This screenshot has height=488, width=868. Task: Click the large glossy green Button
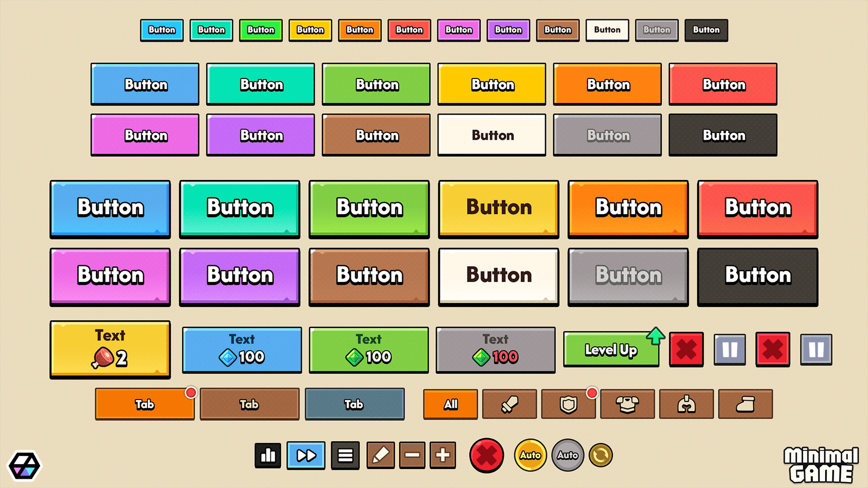click(369, 209)
